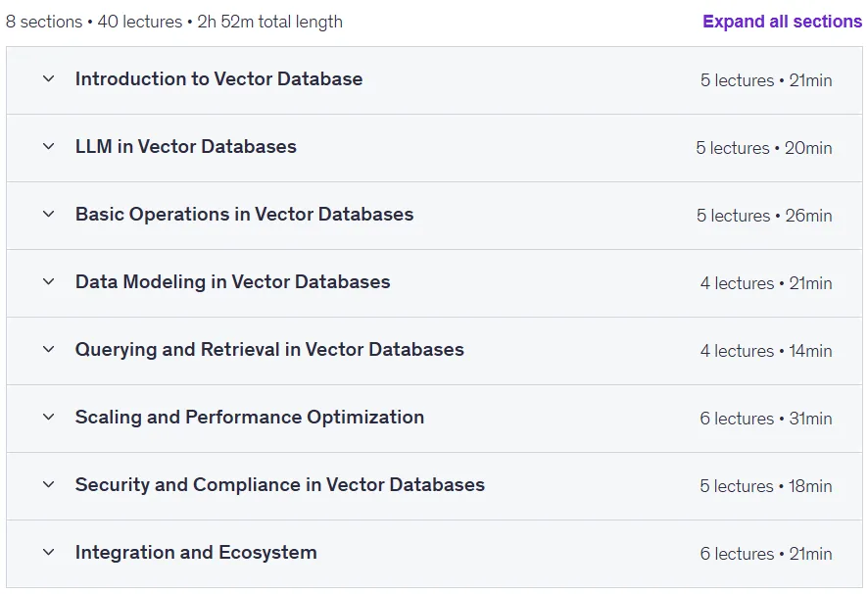Viewport: 868px width, 594px height.
Task: Open Querying and Retrieval in Vector Databases
Action: [x=269, y=350]
